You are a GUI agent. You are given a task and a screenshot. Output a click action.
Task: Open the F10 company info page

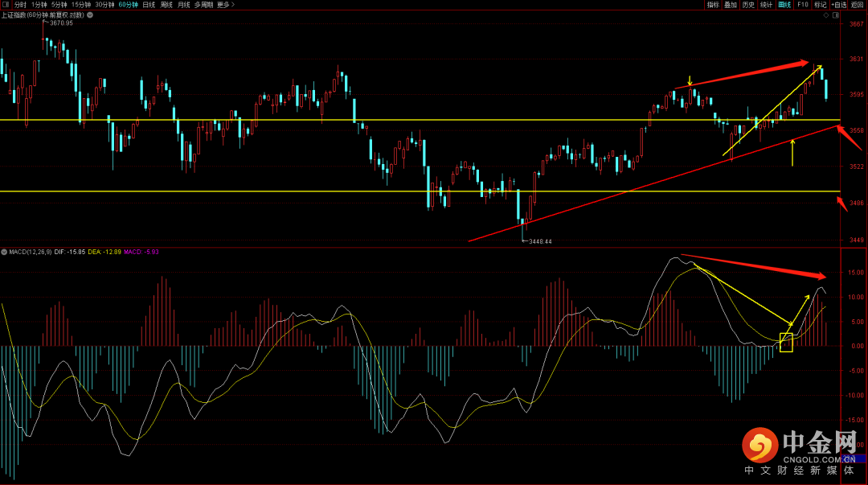pyautogui.click(x=803, y=5)
